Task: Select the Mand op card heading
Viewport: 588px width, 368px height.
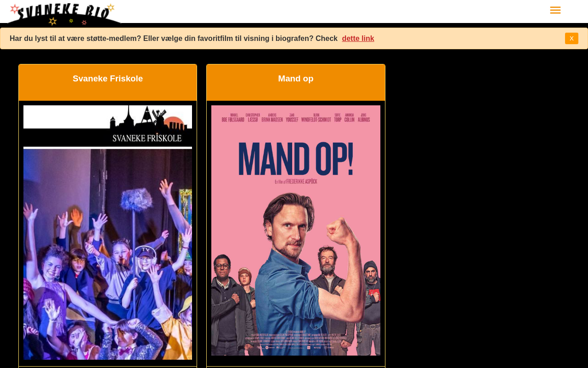Action: (x=296, y=79)
